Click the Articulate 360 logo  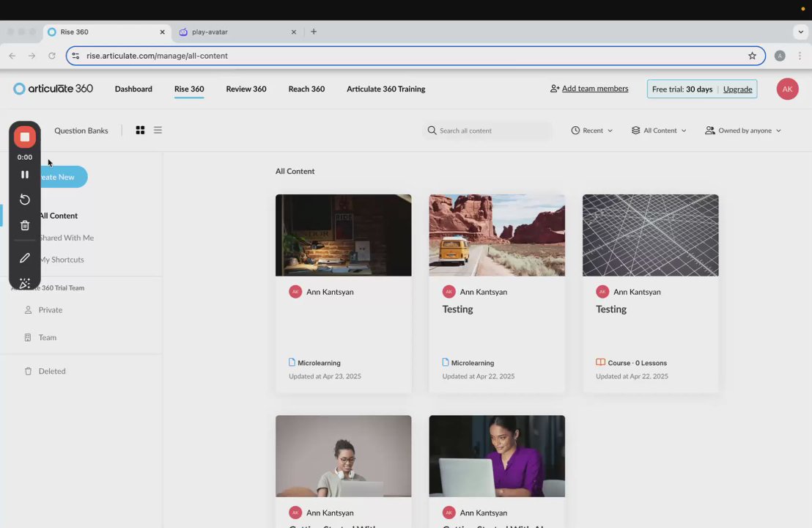[x=53, y=89]
